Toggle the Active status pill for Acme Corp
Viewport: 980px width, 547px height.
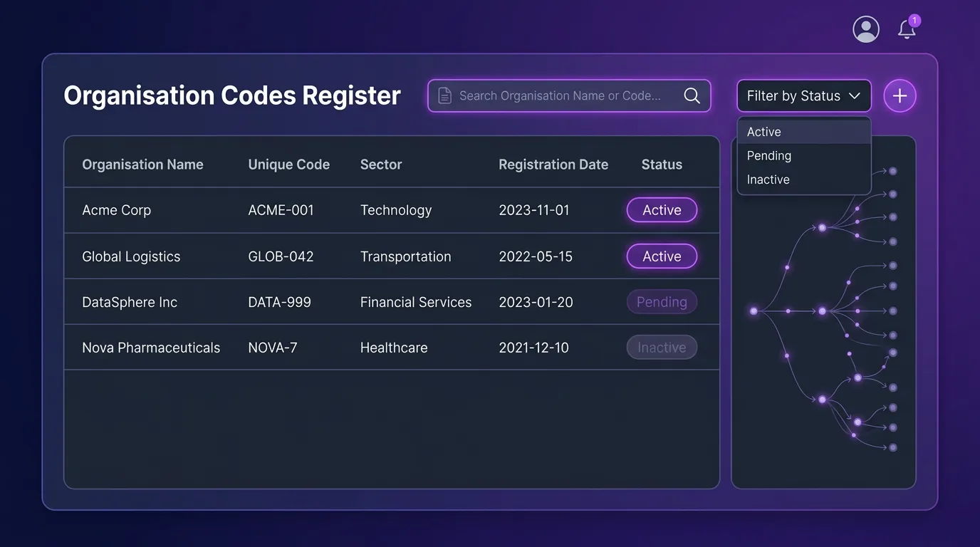point(662,209)
